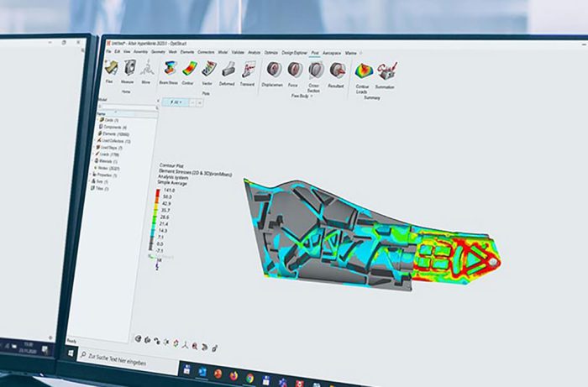Select the Measure tool

[x=128, y=69]
